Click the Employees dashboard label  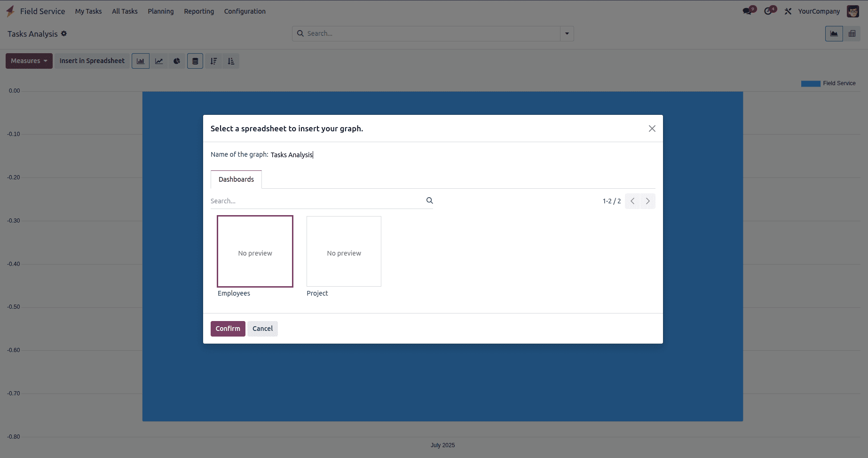pyautogui.click(x=234, y=293)
